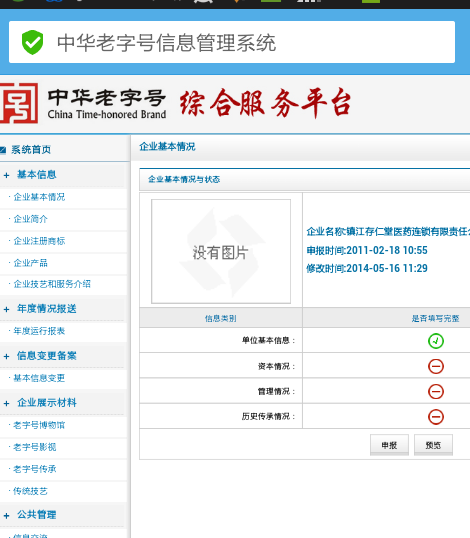Expand the 基本信息 section plus sign
The width and height of the screenshot is (470, 538).
point(7,175)
